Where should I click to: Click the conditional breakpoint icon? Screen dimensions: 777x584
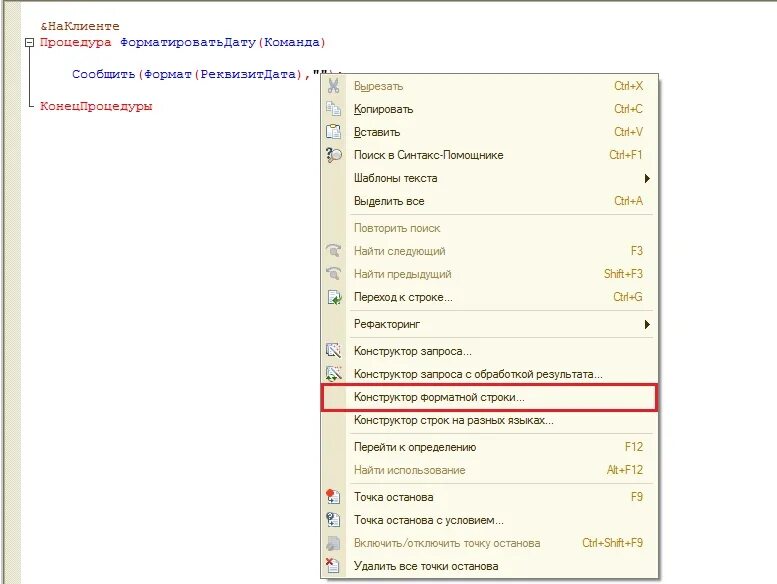[333, 520]
